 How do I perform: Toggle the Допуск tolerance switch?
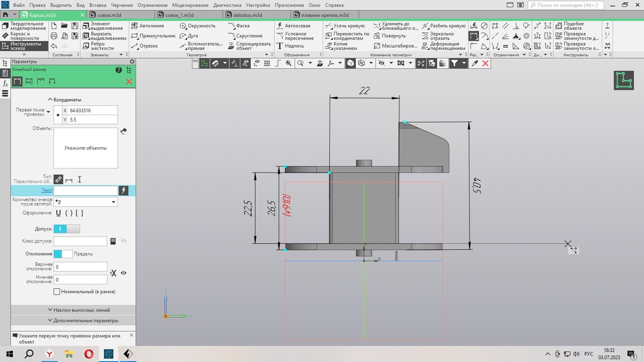(x=66, y=229)
